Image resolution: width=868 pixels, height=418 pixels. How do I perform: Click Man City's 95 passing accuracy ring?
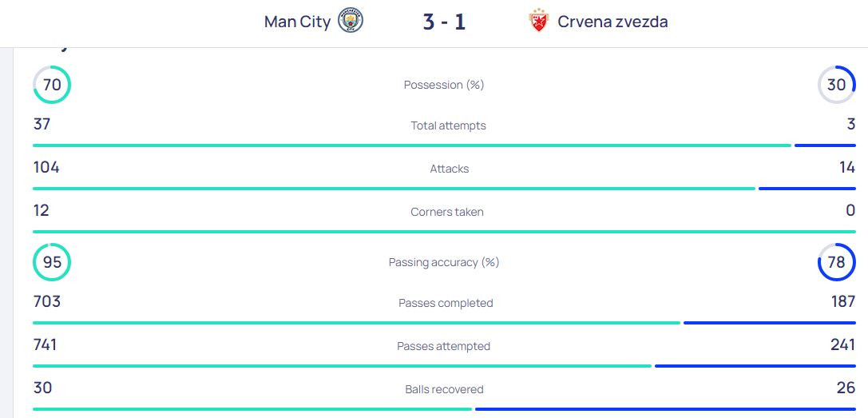[x=52, y=261]
